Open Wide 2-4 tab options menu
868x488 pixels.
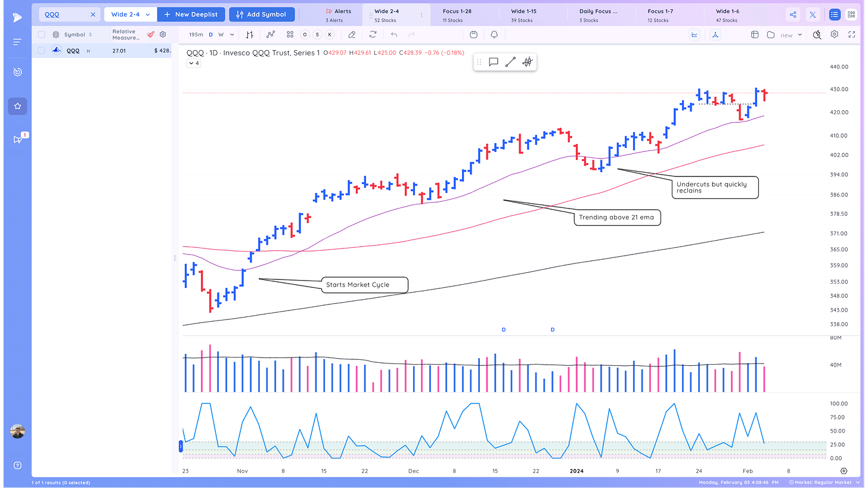pos(422,15)
